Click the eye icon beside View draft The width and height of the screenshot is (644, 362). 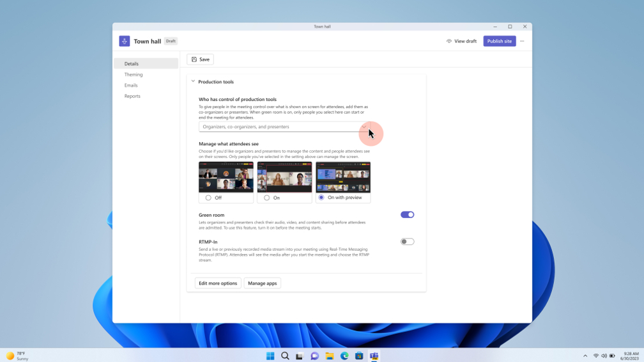(449, 41)
